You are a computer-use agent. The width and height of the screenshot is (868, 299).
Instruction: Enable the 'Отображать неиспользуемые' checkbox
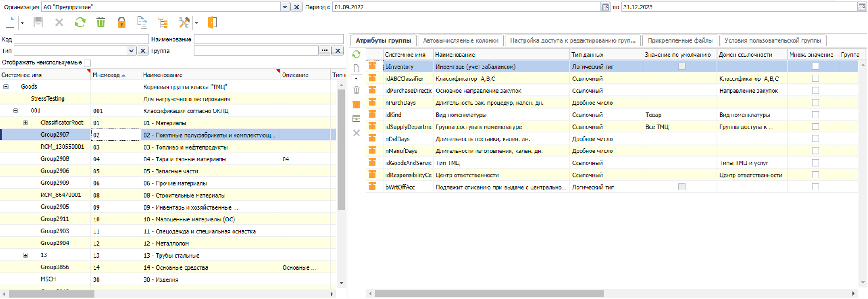[x=88, y=63]
